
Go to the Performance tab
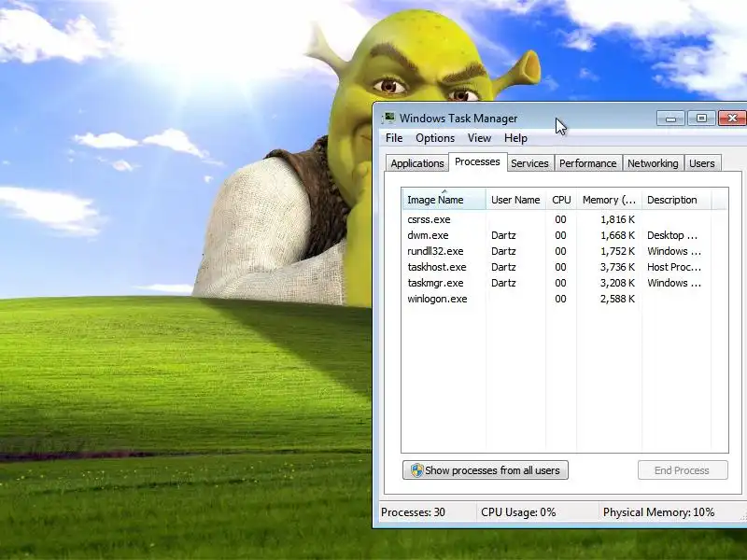pyautogui.click(x=588, y=163)
